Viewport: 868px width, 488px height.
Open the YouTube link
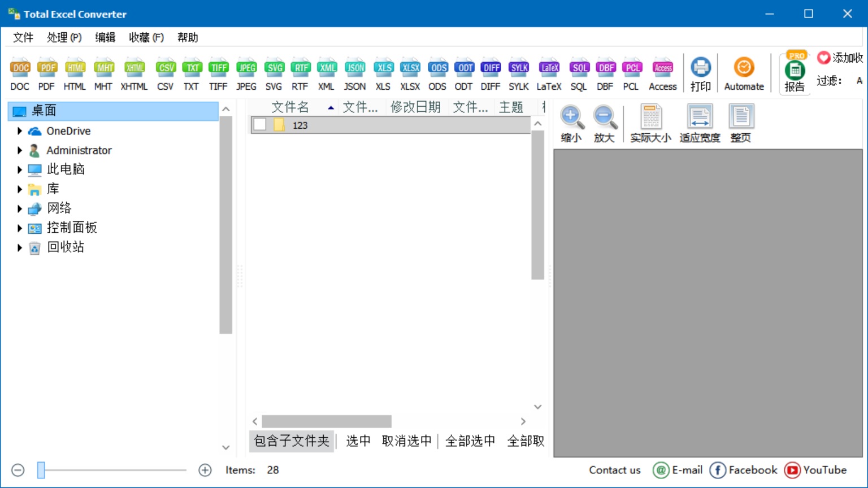pos(815,470)
